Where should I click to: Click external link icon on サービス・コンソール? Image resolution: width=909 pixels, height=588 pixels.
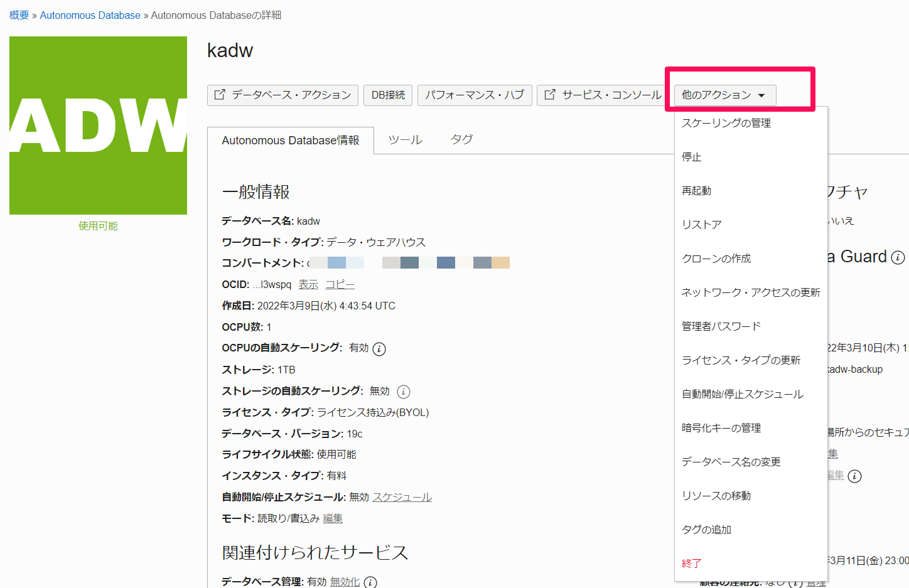(550, 95)
